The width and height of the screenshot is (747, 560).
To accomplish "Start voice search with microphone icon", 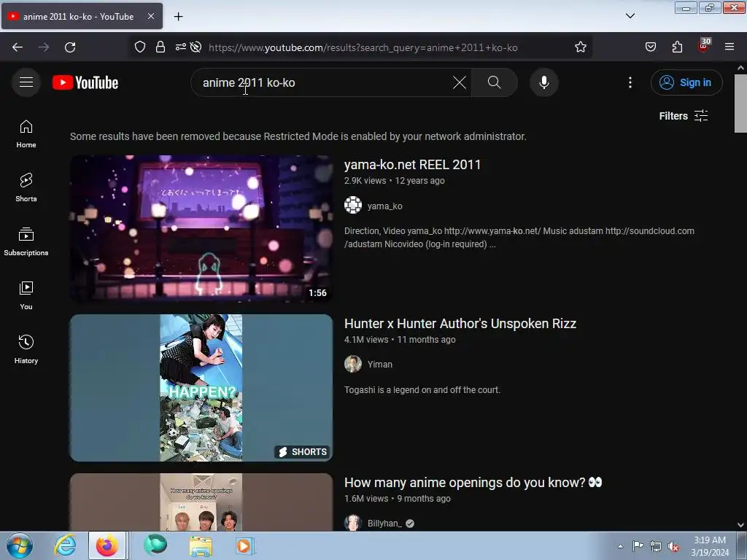I will pos(543,82).
